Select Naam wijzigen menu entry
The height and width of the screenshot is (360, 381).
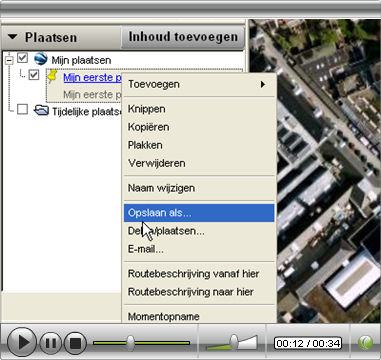coord(199,188)
